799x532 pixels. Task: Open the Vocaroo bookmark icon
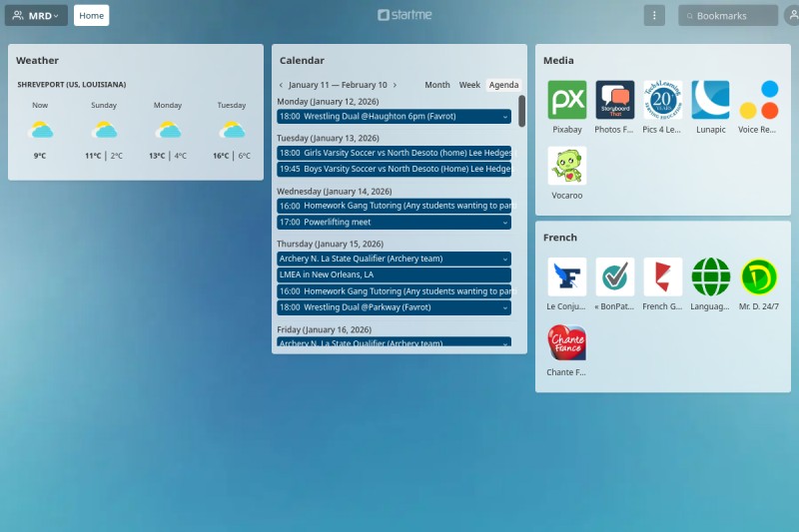pos(567,166)
